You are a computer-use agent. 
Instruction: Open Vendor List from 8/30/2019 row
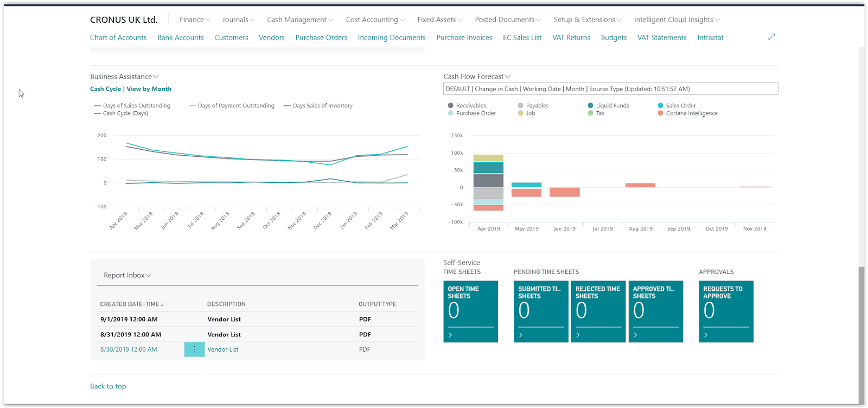point(223,349)
